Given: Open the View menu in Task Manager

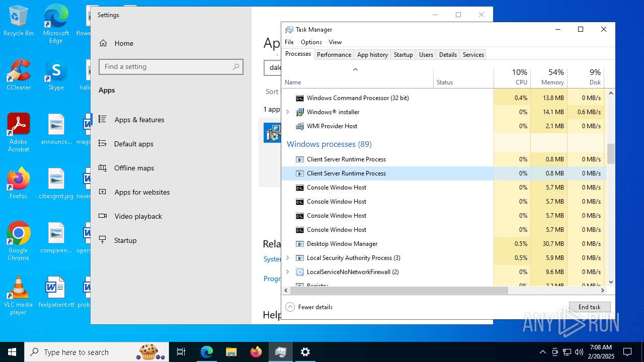Looking at the screenshot, I should click(335, 42).
